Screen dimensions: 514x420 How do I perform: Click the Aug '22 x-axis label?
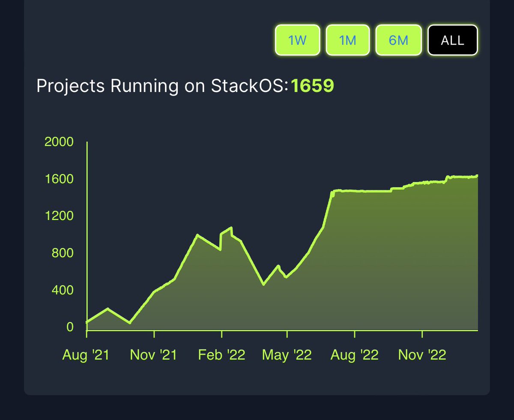click(355, 354)
